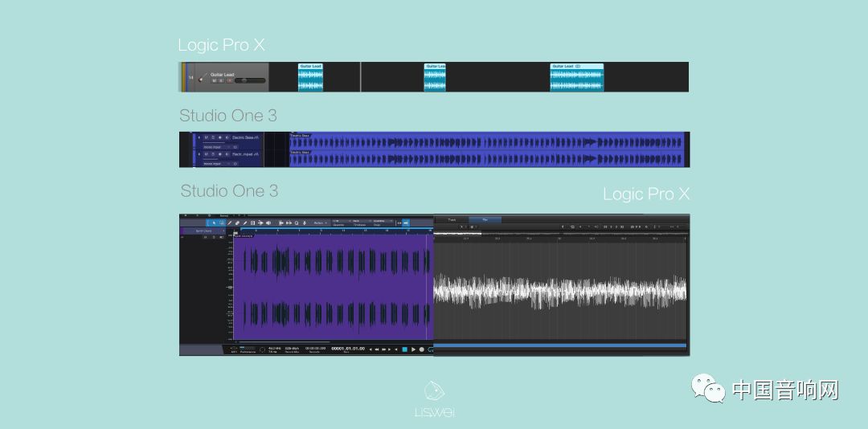
Task: Select the Pencil draw tool in Studio One editor
Action: click(x=230, y=223)
